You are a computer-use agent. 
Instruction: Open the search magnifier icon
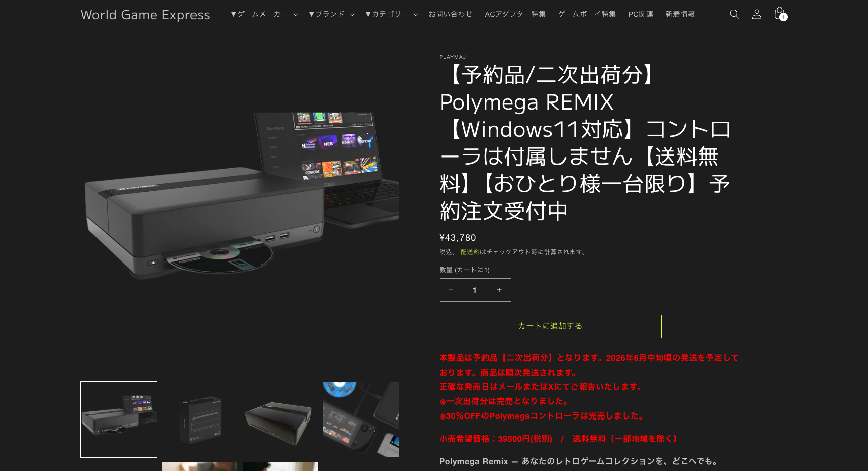[734, 14]
